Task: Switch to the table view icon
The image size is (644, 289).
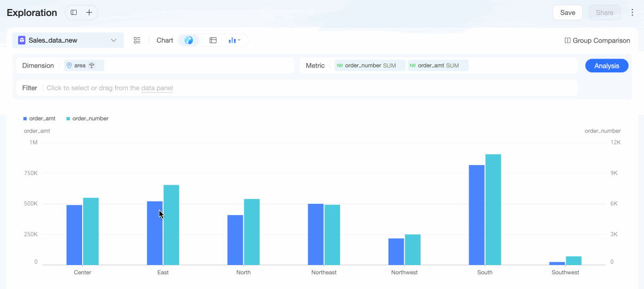Action: click(x=213, y=40)
